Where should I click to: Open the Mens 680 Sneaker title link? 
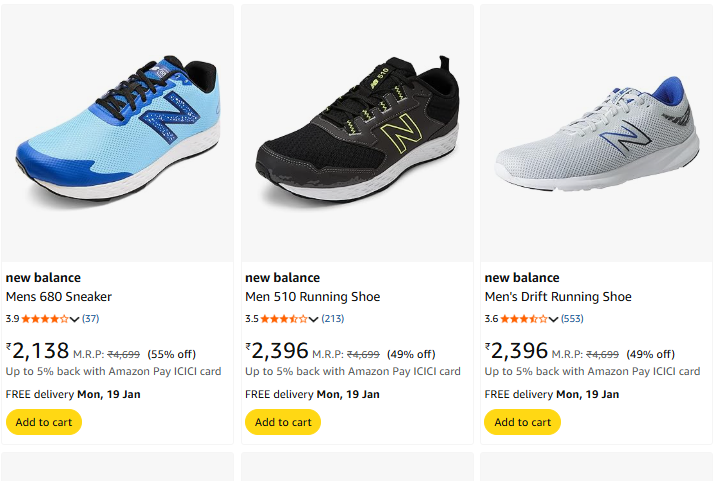[x=59, y=297]
